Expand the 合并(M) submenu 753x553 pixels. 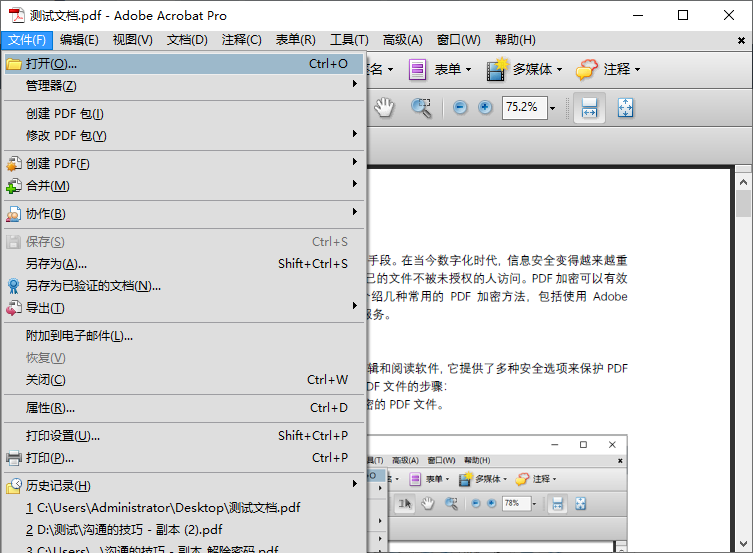pyautogui.click(x=184, y=186)
